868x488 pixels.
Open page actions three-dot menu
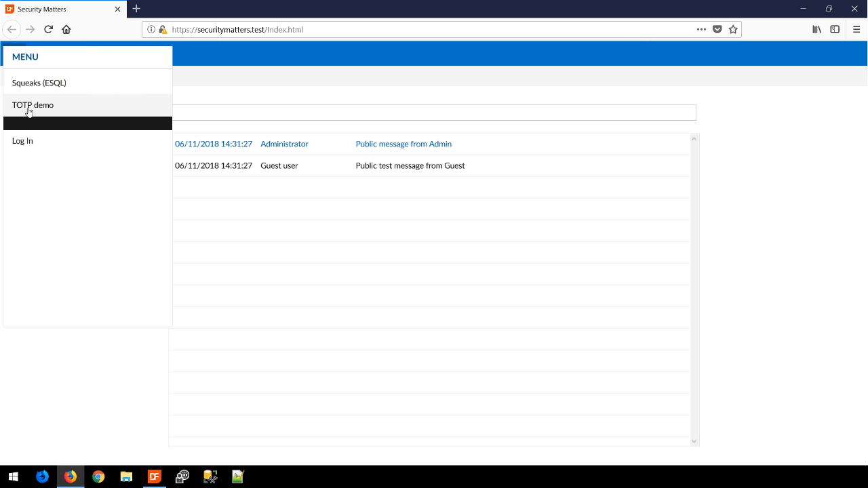click(701, 29)
